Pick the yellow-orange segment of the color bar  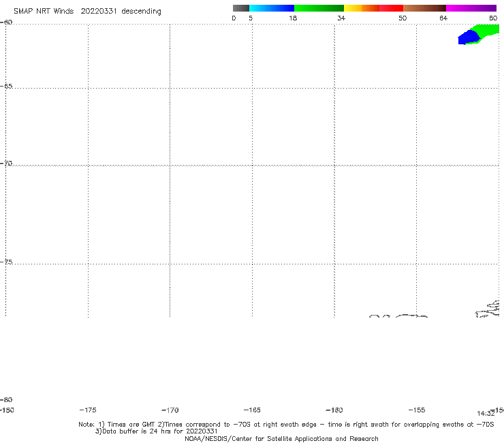[361, 8]
